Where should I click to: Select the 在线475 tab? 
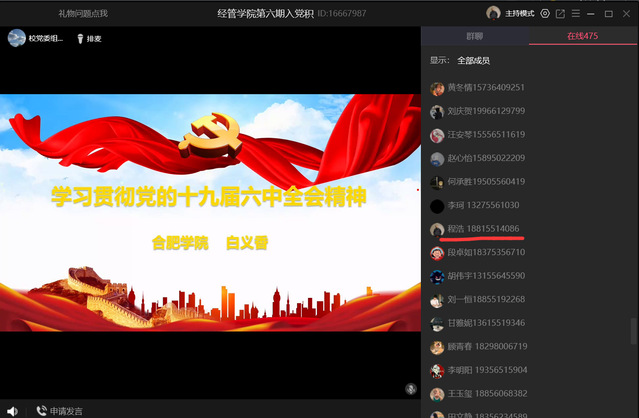coord(583,37)
